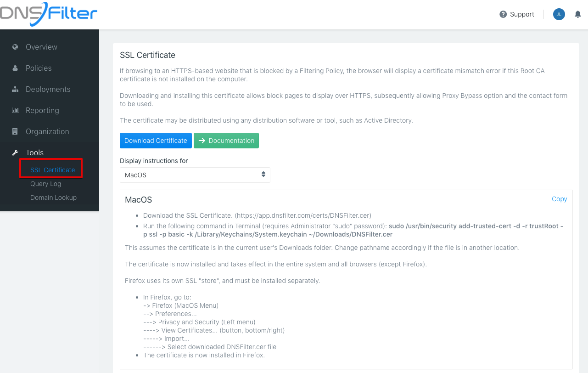Click the 'Firefox (MacOS Menu)' line
This screenshot has width=588, height=373.
pyautogui.click(x=181, y=305)
